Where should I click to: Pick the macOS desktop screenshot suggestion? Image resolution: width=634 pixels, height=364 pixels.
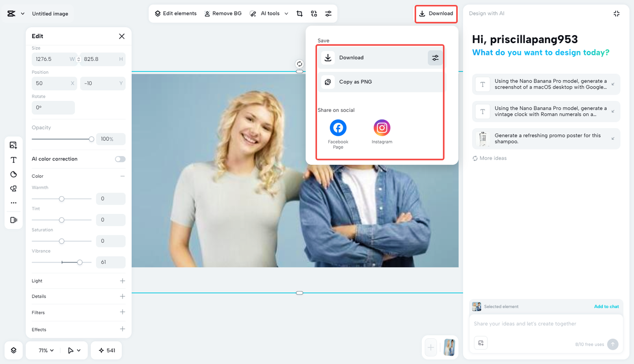(546, 84)
